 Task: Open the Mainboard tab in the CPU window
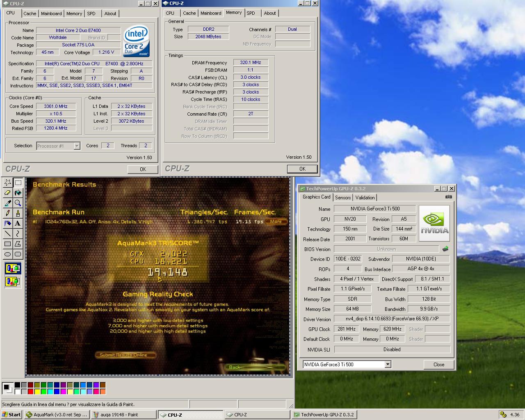coord(51,14)
